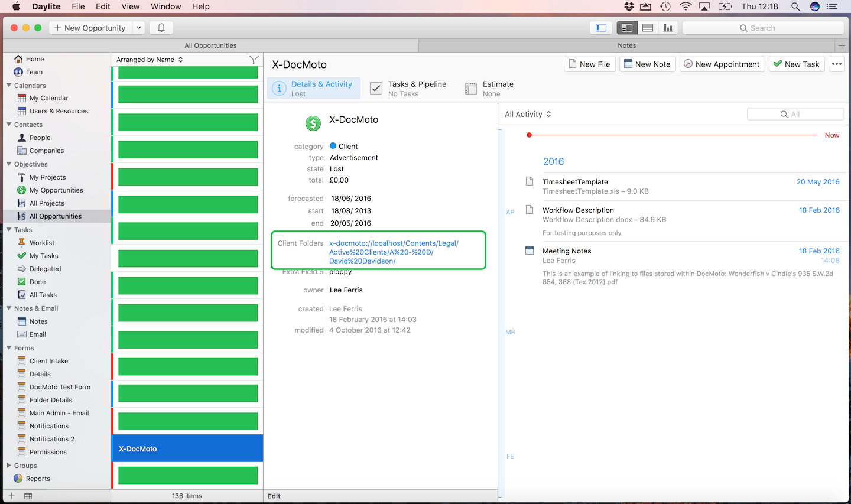
Task: Hide the sidebar using toolbar icon
Action: 601,28
